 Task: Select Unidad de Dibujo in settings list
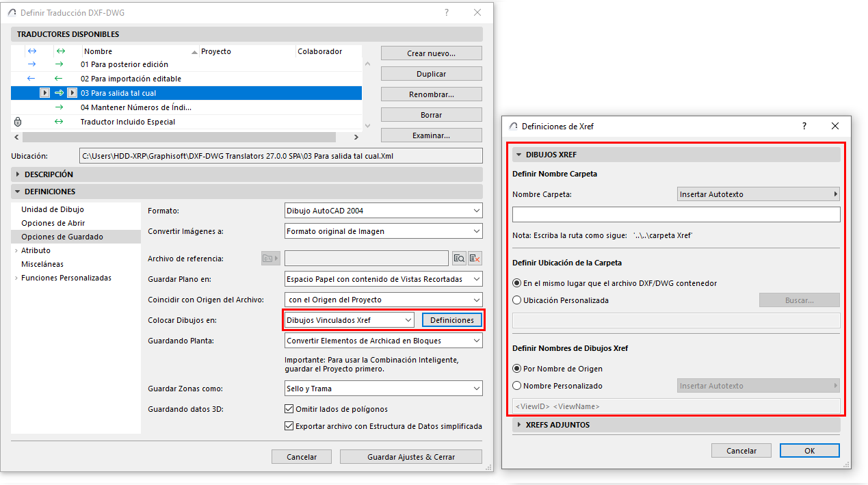[x=53, y=209]
